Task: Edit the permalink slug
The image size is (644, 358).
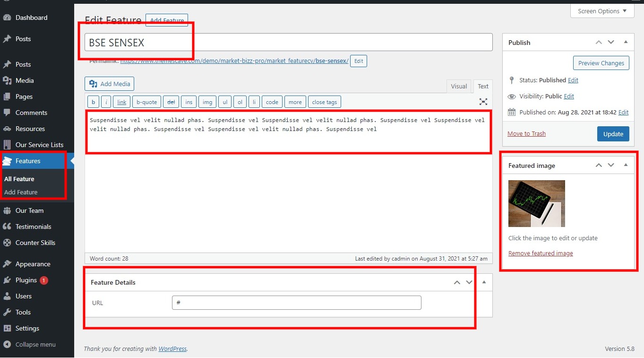Action: [359, 61]
